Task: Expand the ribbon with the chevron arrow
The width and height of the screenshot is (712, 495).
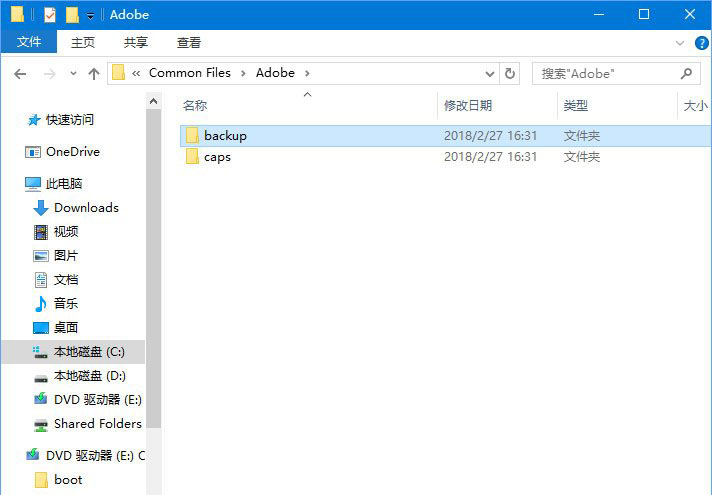Action: (x=680, y=43)
